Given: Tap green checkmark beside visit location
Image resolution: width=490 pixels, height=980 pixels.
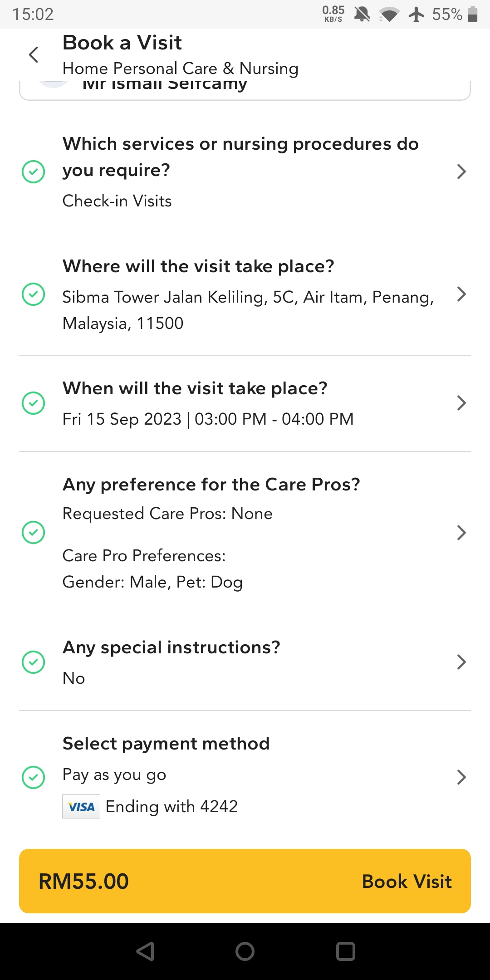Looking at the screenshot, I should (x=34, y=294).
